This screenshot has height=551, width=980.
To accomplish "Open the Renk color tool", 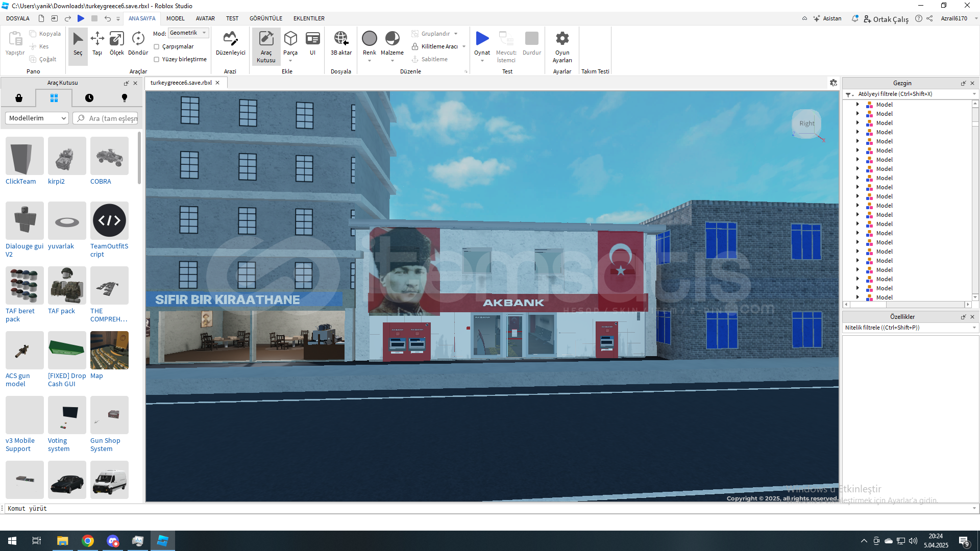I will tap(369, 43).
